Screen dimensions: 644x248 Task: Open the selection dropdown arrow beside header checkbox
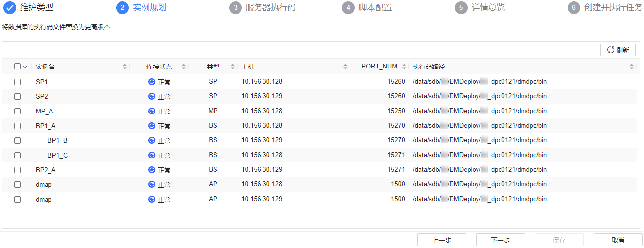(x=25, y=67)
